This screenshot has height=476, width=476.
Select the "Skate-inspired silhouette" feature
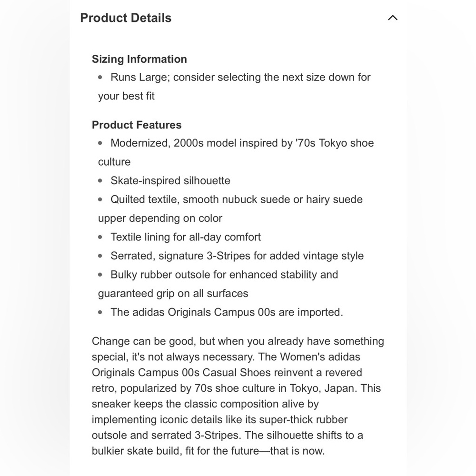click(x=170, y=181)
